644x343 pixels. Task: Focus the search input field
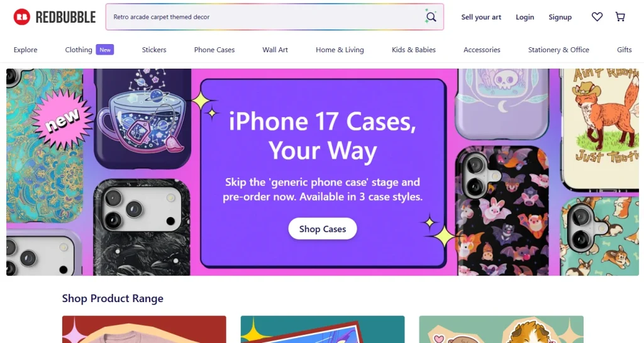(x=265, y=17)
